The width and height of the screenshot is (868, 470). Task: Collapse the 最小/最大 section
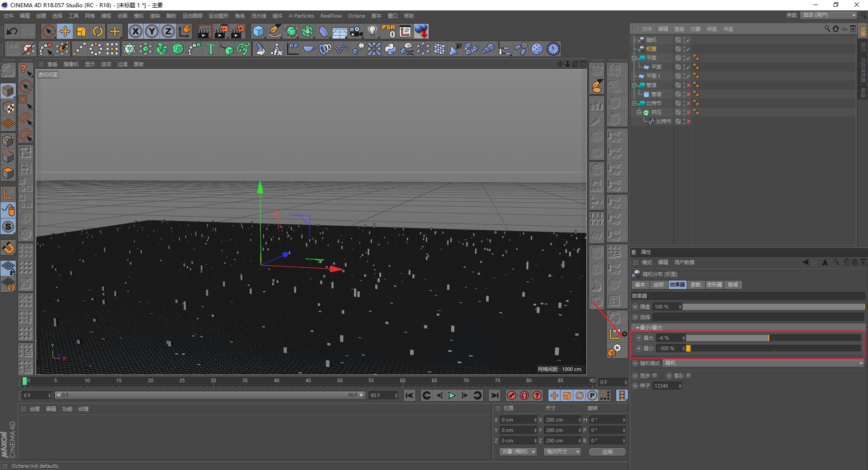coord(637,328)
